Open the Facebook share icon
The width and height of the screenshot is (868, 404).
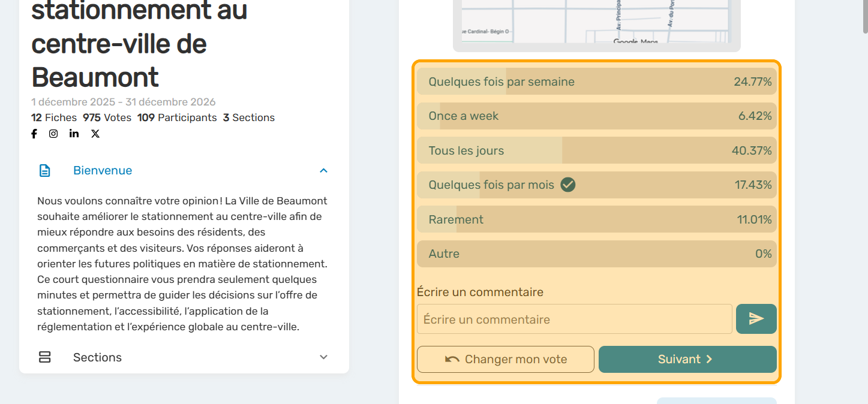(x=34, y=134)
